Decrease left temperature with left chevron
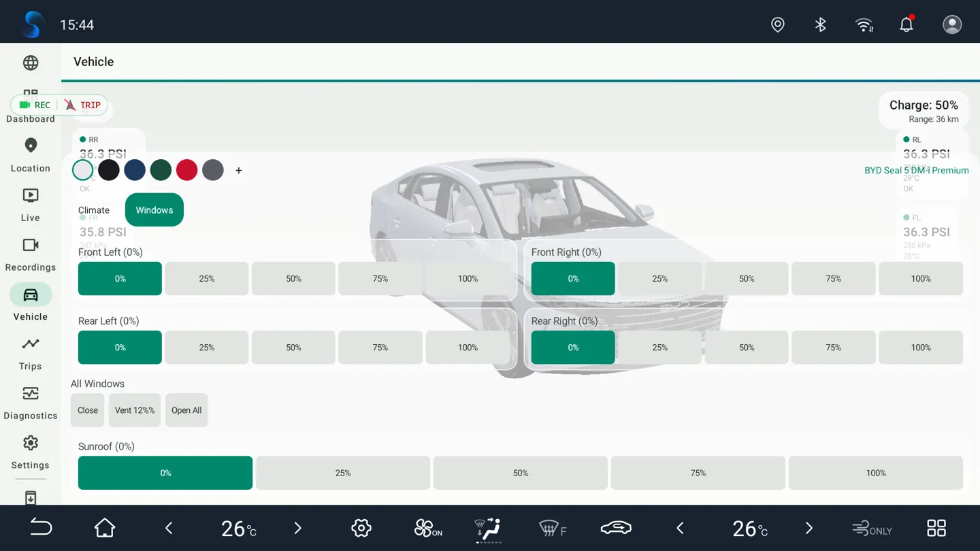The width and height of the screenshot is (980, 551). coord(169,528)
